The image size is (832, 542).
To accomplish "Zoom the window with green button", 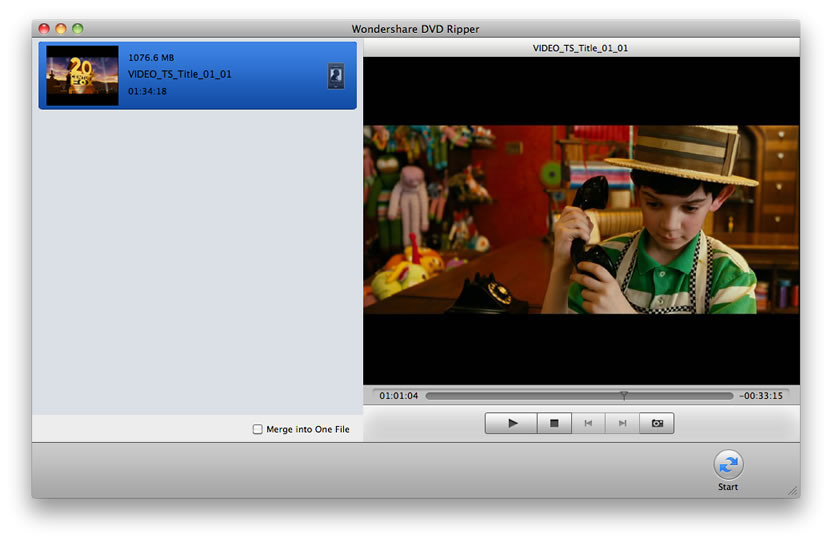I will [x=77, y=29].
